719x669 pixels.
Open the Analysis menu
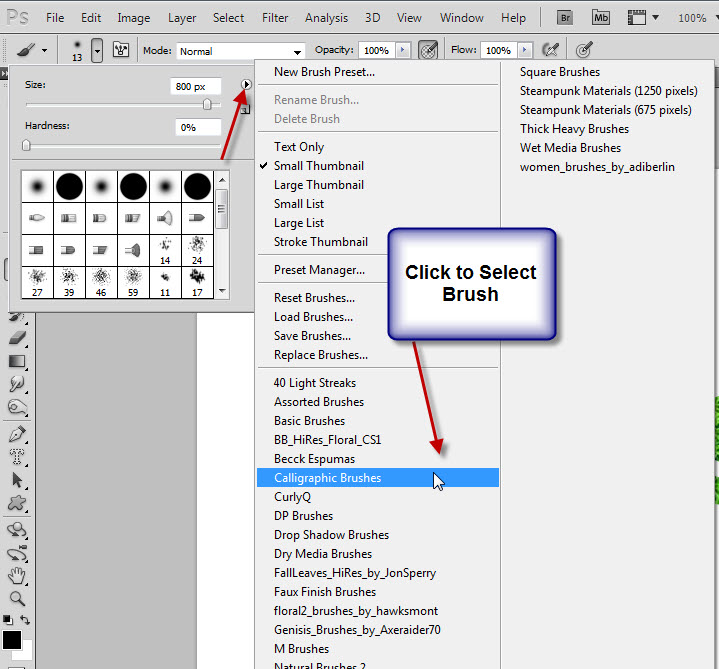click(326, 18)
